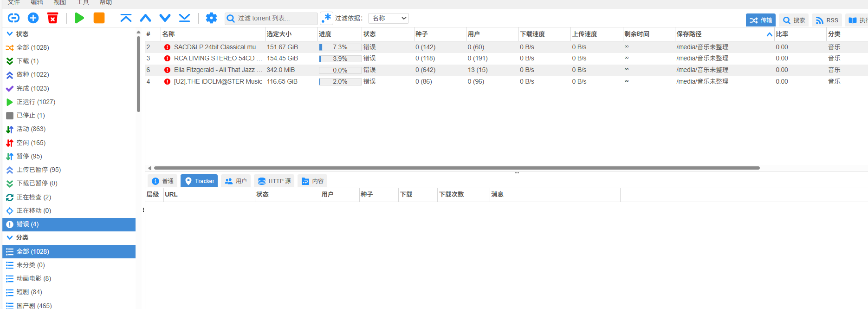Screen dimensions: 868x309
Task: Select the 已停止 (1) status filter
Action: (69, 115)
